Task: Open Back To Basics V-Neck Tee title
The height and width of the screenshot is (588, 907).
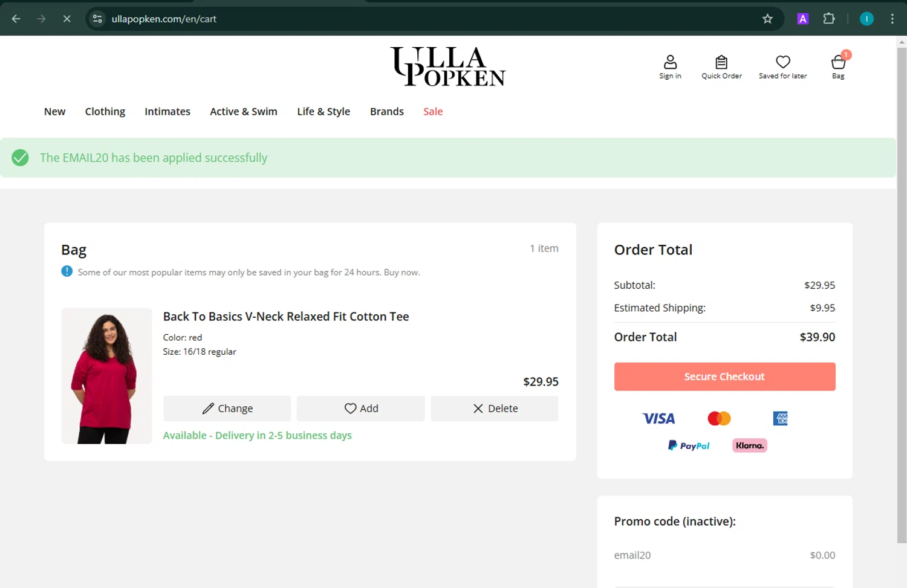Action: click(286, 317)
